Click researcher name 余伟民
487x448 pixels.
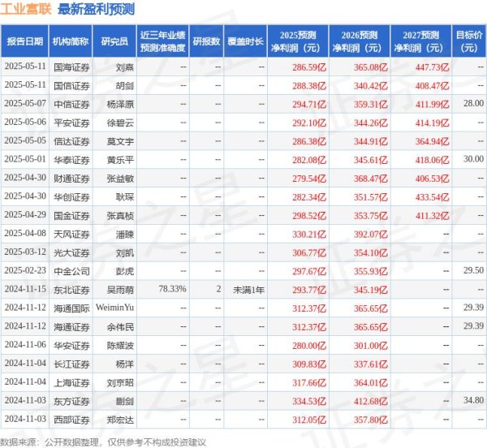(120, 327)
